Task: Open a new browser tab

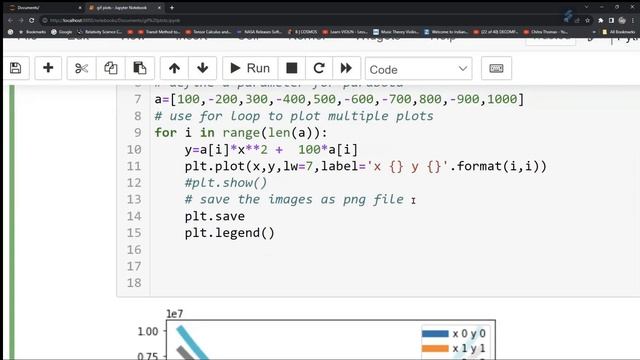Action: 172,8
